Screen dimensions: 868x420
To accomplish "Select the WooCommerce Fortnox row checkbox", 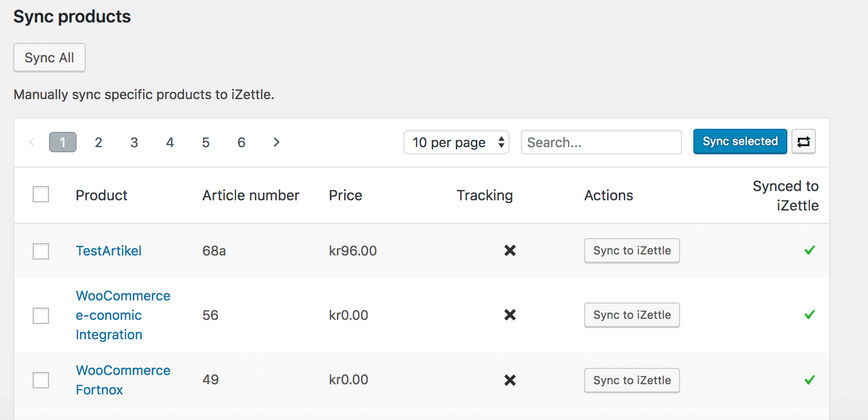I will click(x=41, y=380).
